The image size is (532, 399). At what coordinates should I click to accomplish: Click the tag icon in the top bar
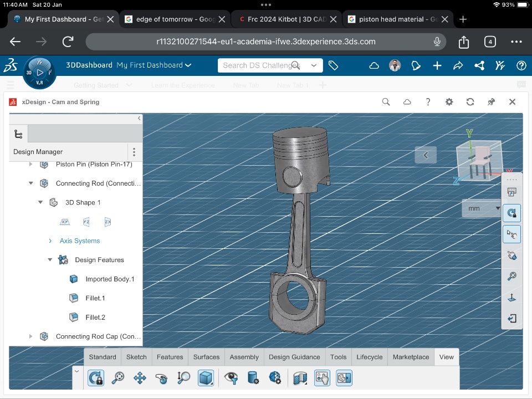click(x=333, y=65)
